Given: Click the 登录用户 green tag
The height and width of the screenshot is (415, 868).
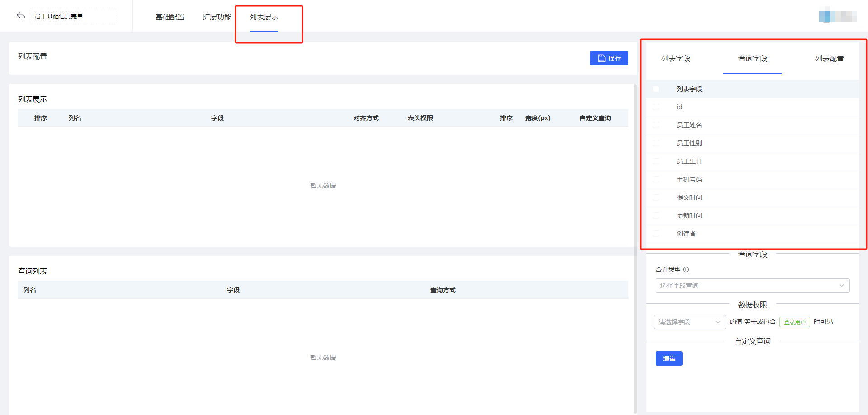Looking at the screenshot, I should (794, 322).
